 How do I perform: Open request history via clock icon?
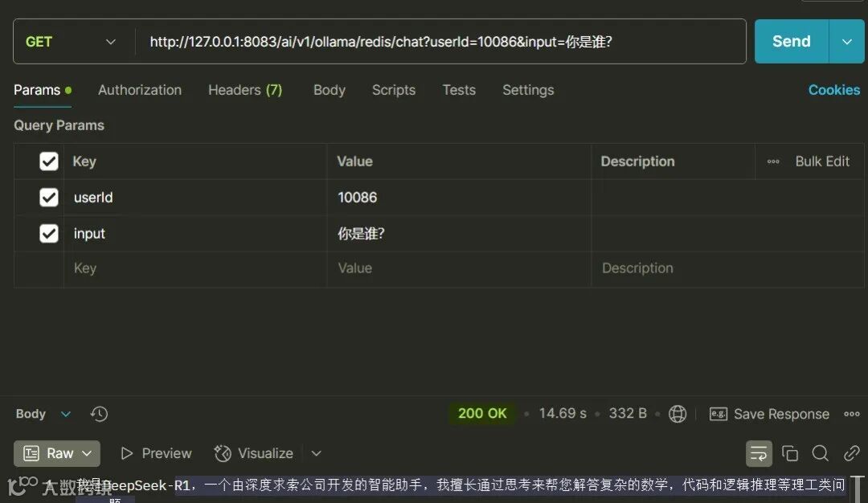99,413
